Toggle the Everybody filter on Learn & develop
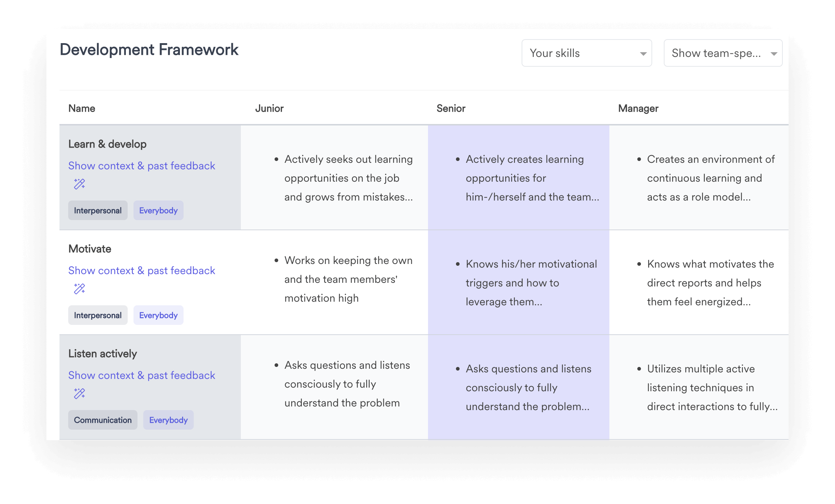 click(158, 210)
